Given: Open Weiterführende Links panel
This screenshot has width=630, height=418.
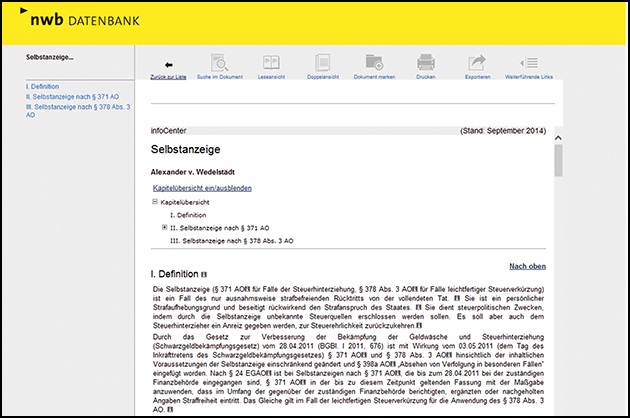Looking at the screenshot, I should coord(530,62).
